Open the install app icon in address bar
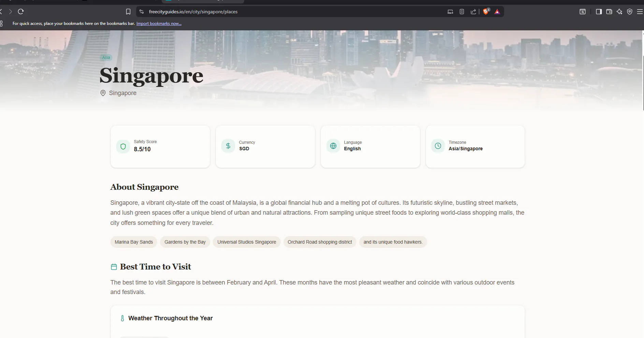The image size is (644, 338). (x=450, y=12)
